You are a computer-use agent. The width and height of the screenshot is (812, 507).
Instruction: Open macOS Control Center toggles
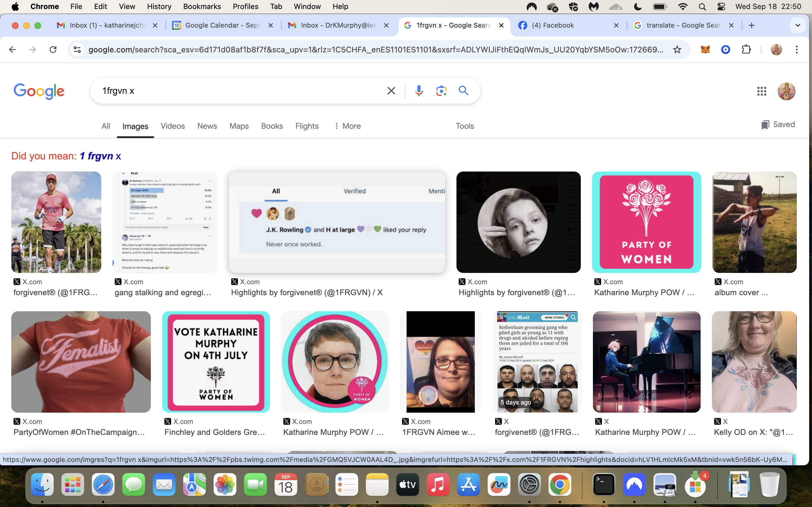(x=721, y=7)
